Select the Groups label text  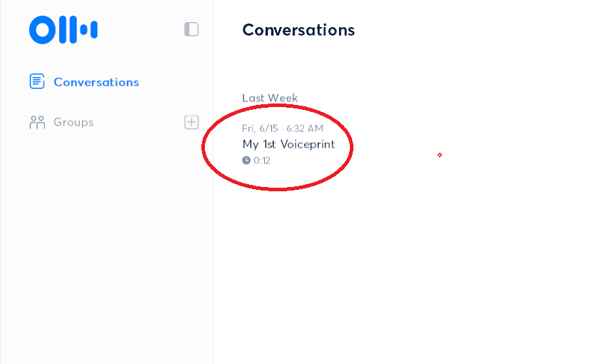tap(74, 122)
